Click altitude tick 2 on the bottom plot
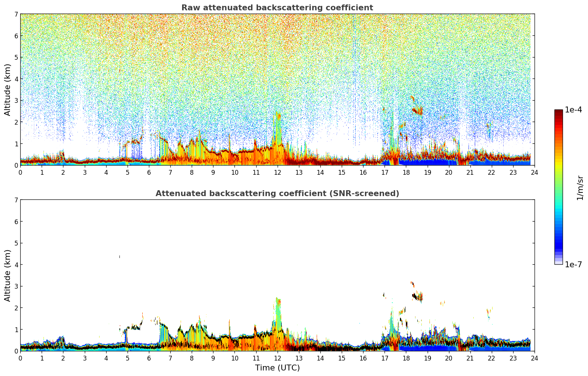588x376 pixels. click(x=16, y=308)
